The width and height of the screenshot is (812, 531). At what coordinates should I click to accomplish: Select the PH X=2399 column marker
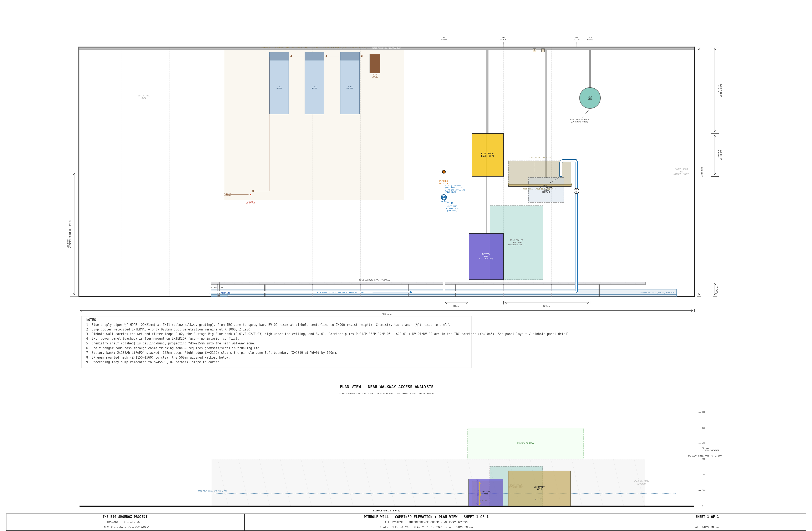coord(443,39)
